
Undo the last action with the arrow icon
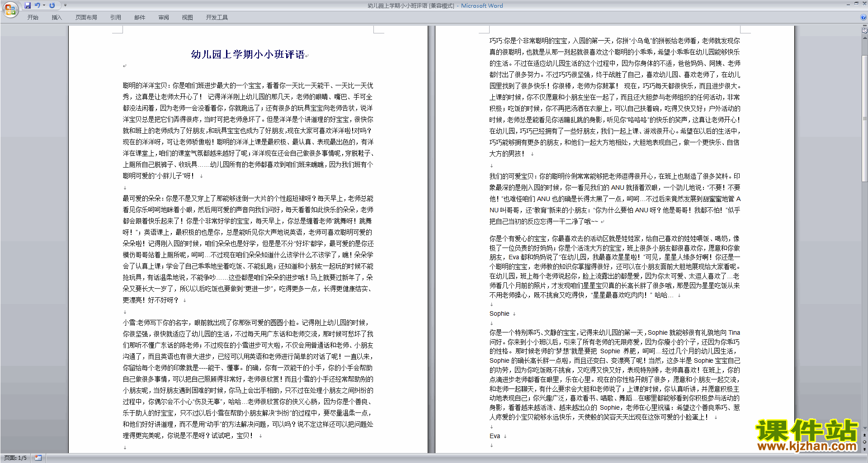coord(38,5)
